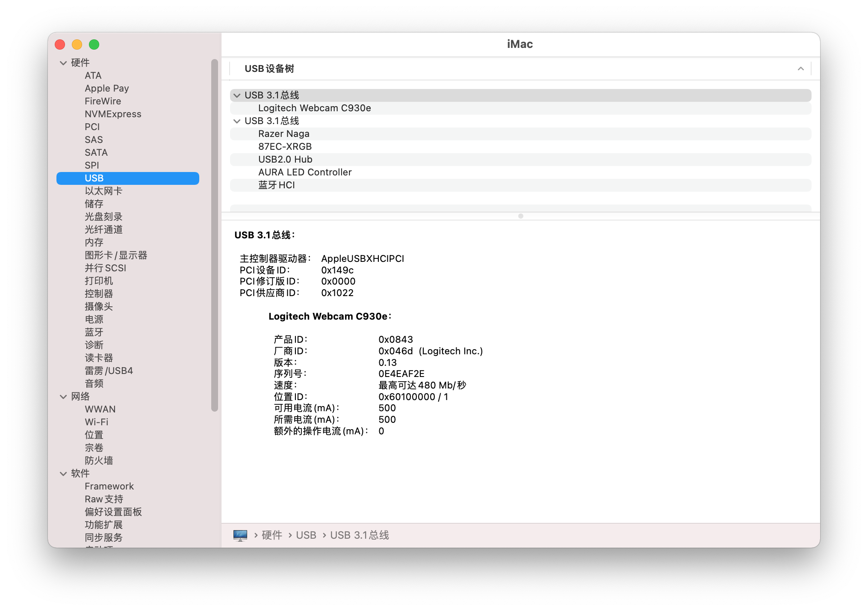Select 图形卡/显示器 in the sidebar
The width and height of the screenshot is (868, 611).
[116, 255]
